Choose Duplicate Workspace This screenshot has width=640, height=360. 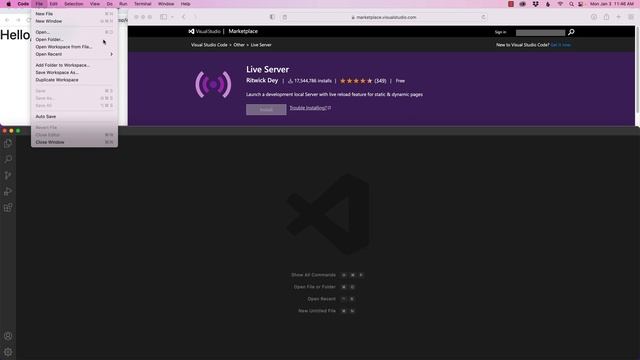(x=74, y=80)
